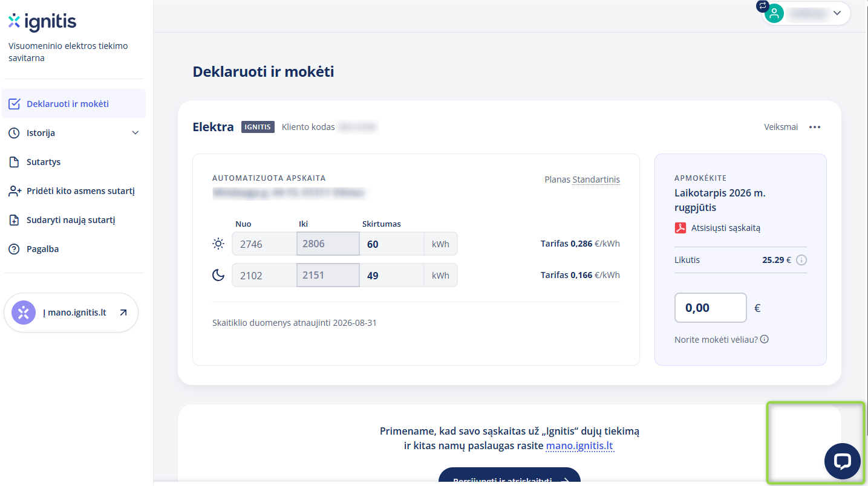Click the sun day-tariff icon
The image size is (868, 486).
click(218, 244)
